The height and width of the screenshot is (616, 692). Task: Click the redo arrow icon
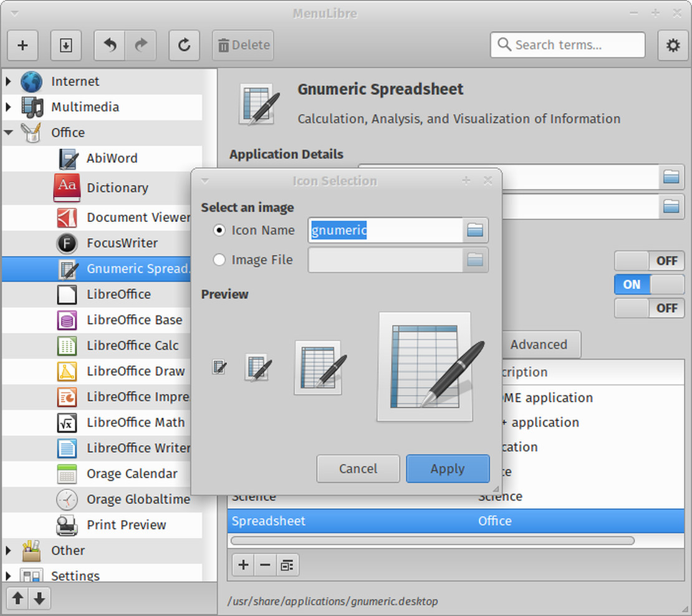140,45
